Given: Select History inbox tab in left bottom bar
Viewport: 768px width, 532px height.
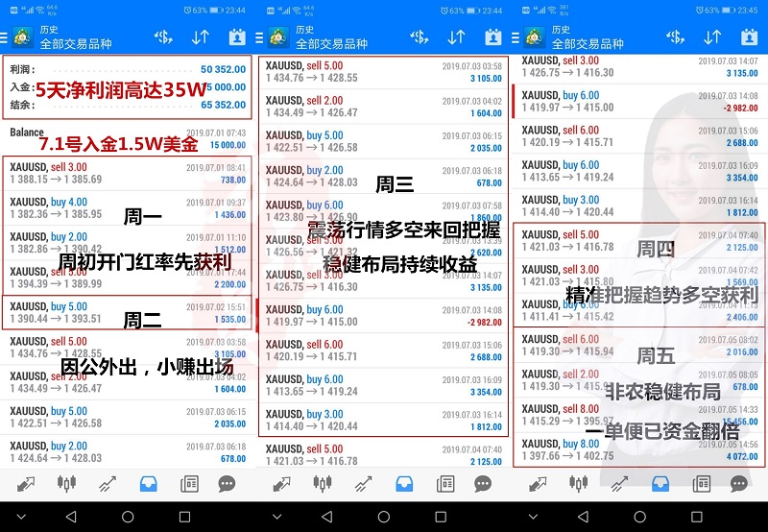Looking at the screenshot, I should (x=148, y=483).
